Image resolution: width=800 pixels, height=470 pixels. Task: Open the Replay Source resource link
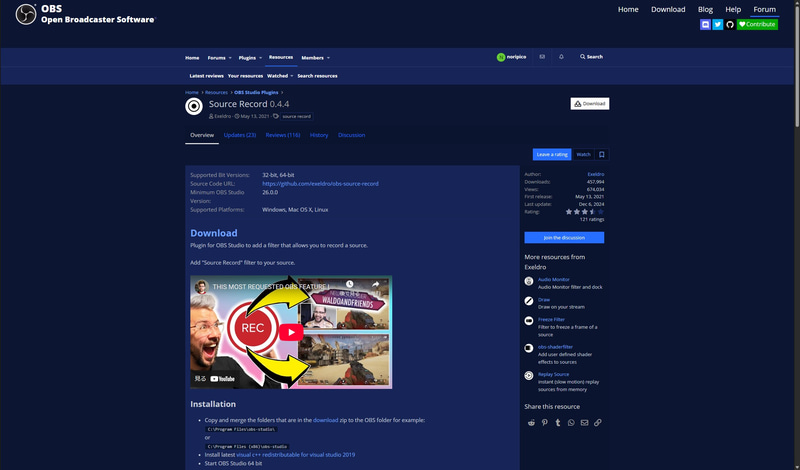553,375
